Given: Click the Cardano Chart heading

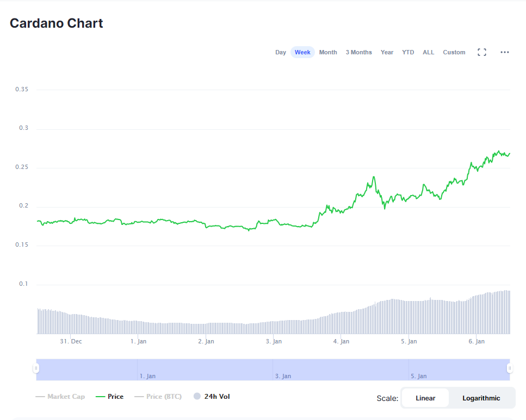Looking at the screenshot, I should [x=57, y=23].
